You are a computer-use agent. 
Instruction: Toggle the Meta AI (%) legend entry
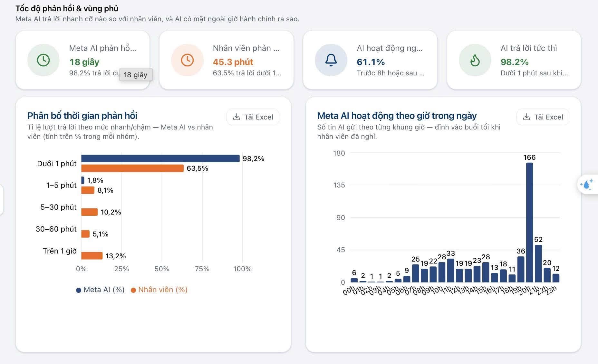(100, 290)
